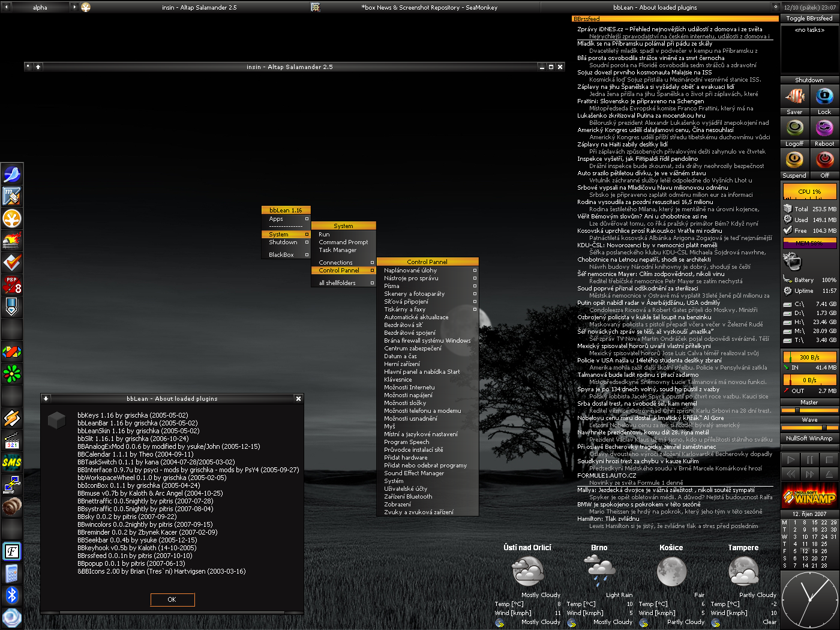The image size is (840, 630).
Task: Expand Tiskárny a faxy submenu
Action: pos(427,309)
